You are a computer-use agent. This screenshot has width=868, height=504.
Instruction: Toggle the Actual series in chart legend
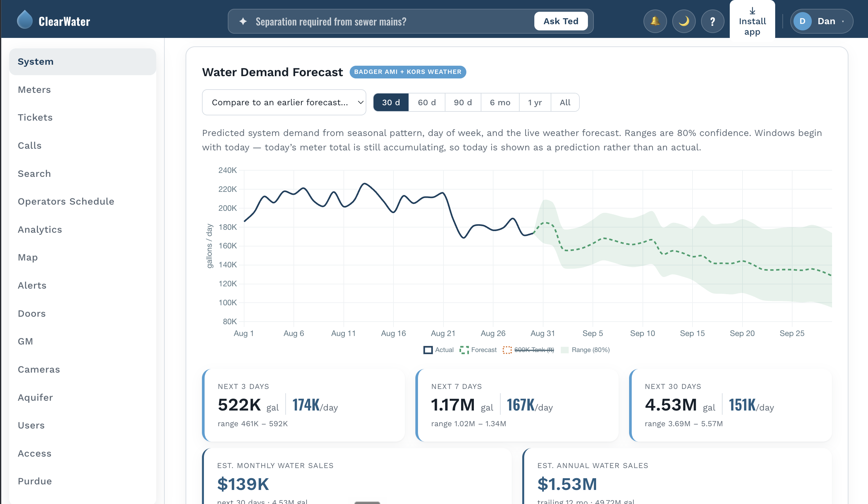[439, 350]
